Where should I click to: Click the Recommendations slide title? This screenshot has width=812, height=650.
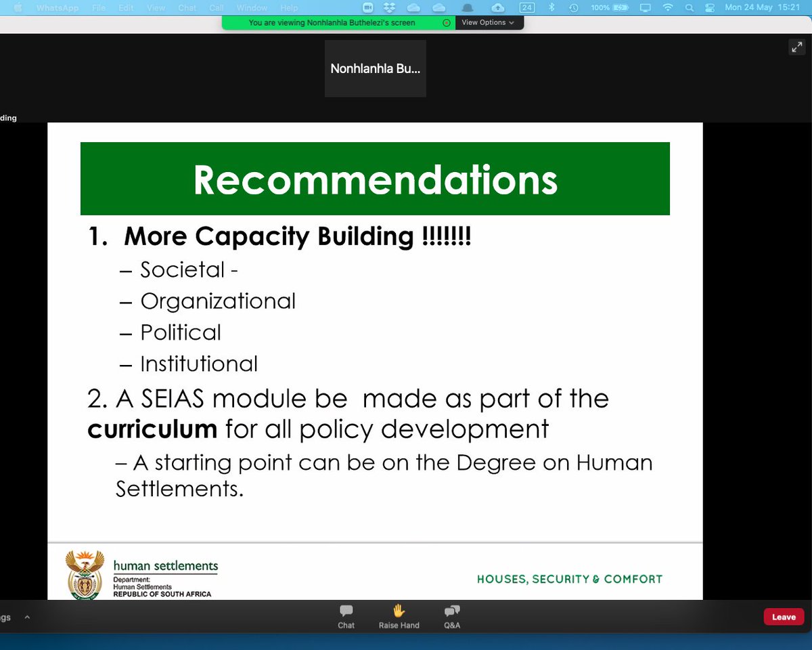coord(376,179)
